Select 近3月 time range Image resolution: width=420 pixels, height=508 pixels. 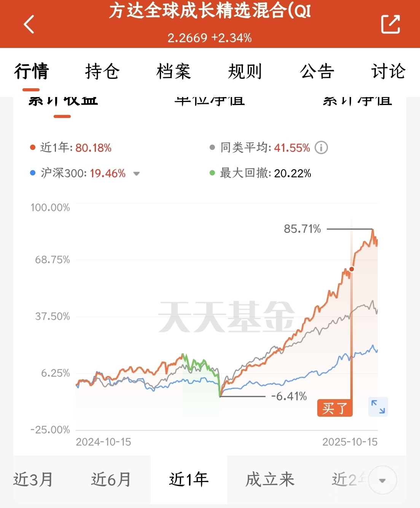coord(33,479)
